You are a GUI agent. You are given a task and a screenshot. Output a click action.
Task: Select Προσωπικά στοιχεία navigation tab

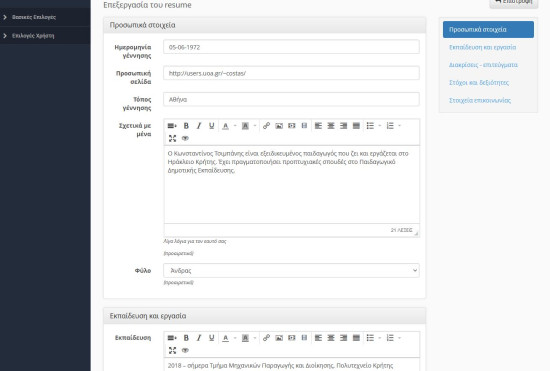pos(488,29)
